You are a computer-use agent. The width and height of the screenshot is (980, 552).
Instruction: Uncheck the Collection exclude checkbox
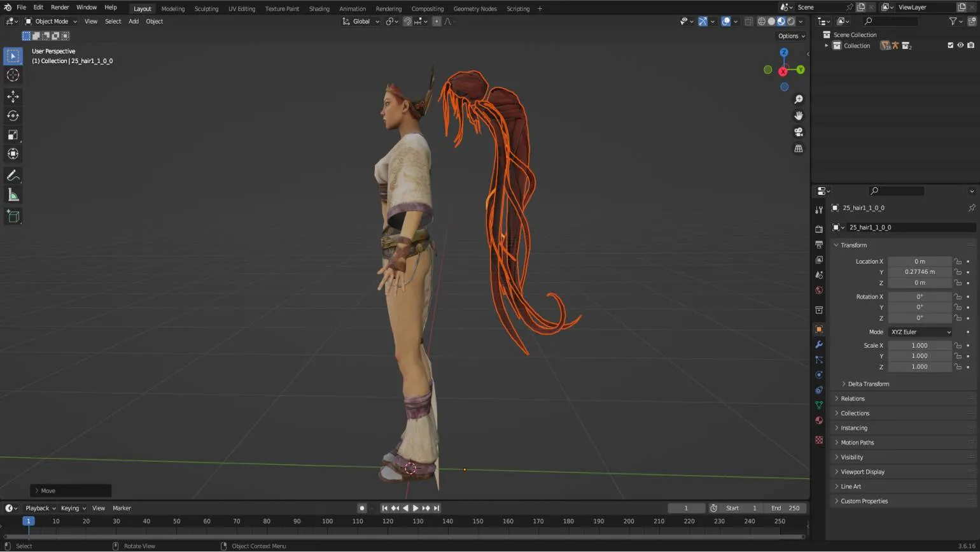click(950, 45)
